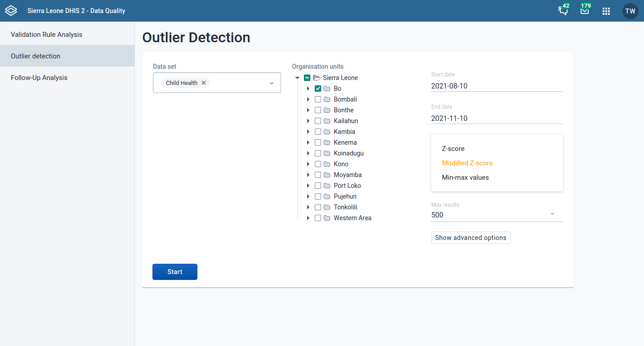Open the messages inbox icon showing 179
Image resolution: width=644 pixels, height=346 pixels.
tap(585, 11)
